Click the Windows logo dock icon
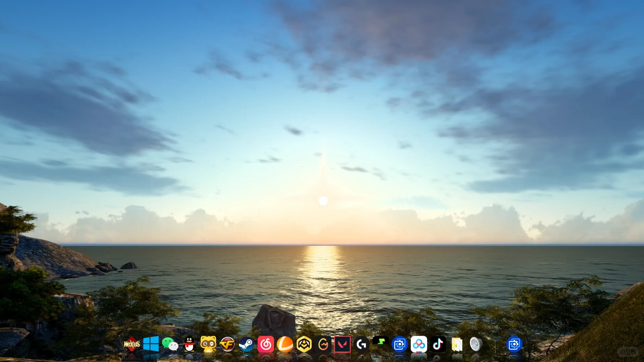 click(151, 344)
